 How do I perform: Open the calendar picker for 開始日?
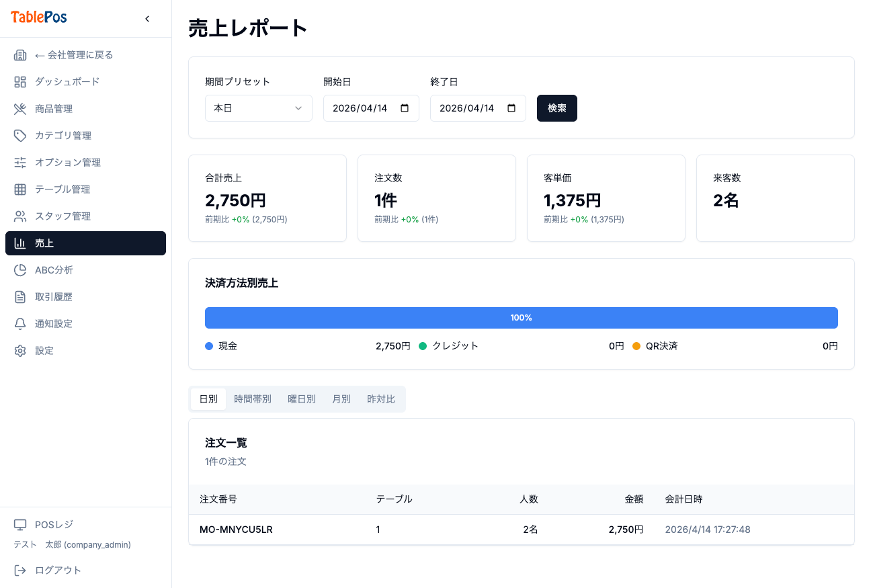pos(405,108)
